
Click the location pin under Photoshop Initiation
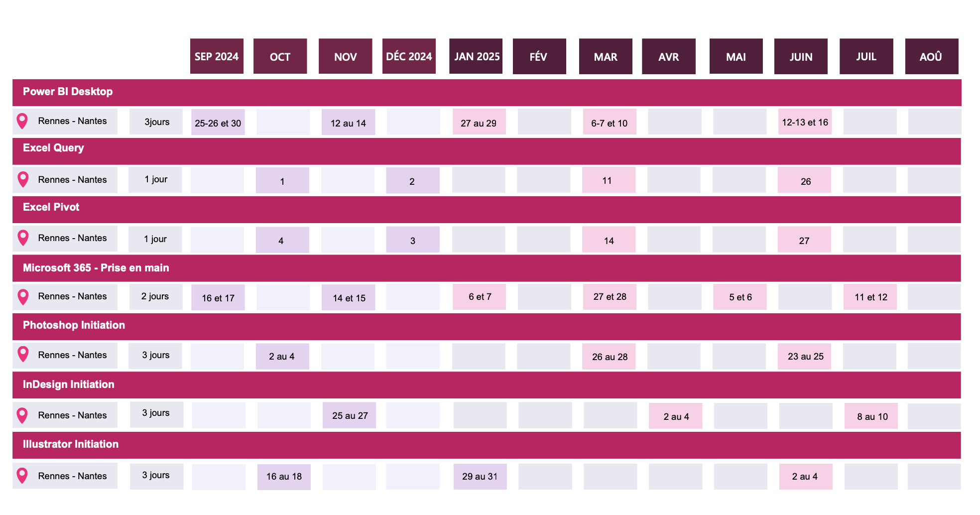tap(23, 355)
